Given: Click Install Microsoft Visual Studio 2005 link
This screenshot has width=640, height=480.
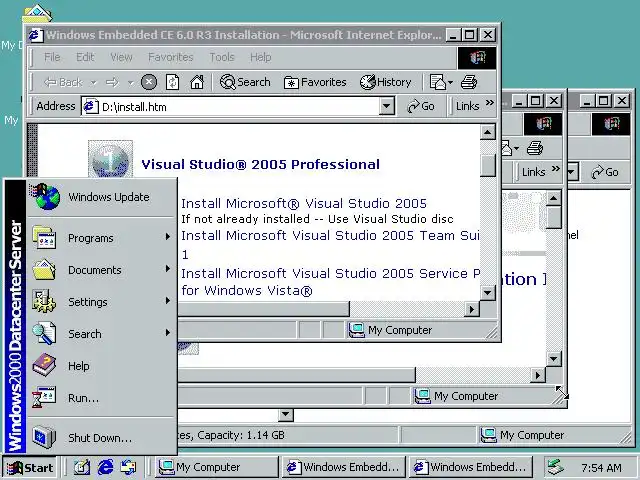Looking at the screenshot, I should [304, 203].
